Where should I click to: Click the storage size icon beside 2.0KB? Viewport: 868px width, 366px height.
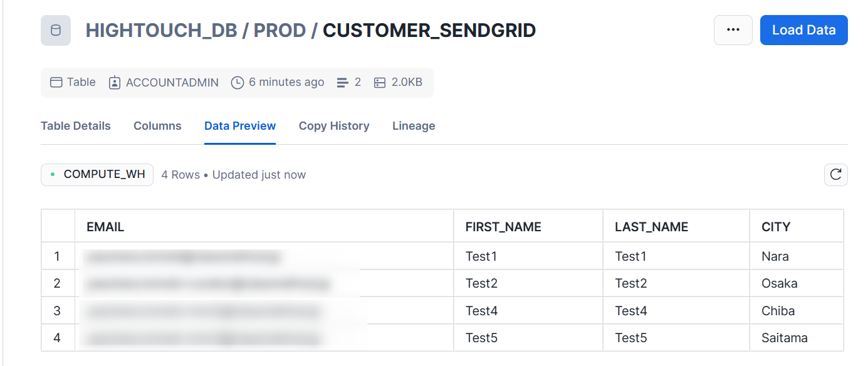tap(379, 82)
